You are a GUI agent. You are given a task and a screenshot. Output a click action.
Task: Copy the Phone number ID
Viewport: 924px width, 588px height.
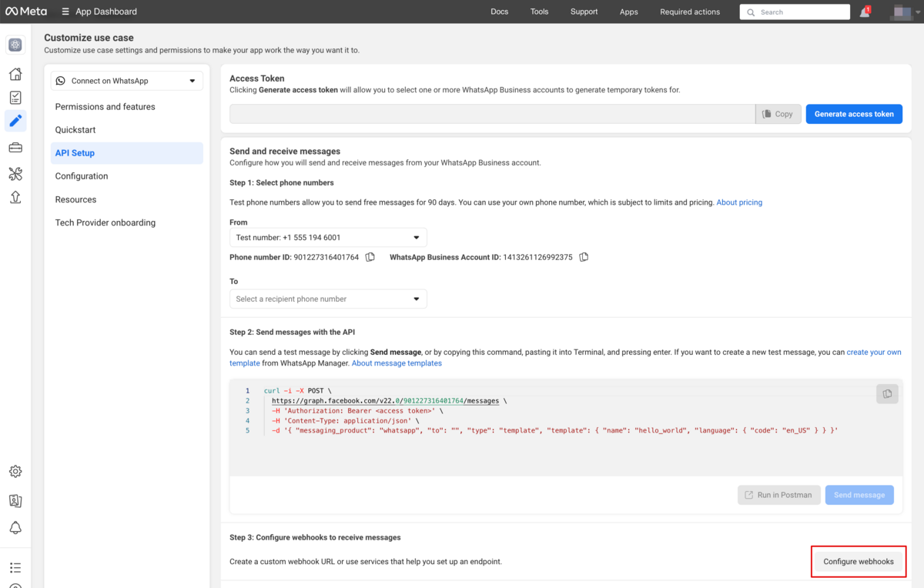point(370,257)
